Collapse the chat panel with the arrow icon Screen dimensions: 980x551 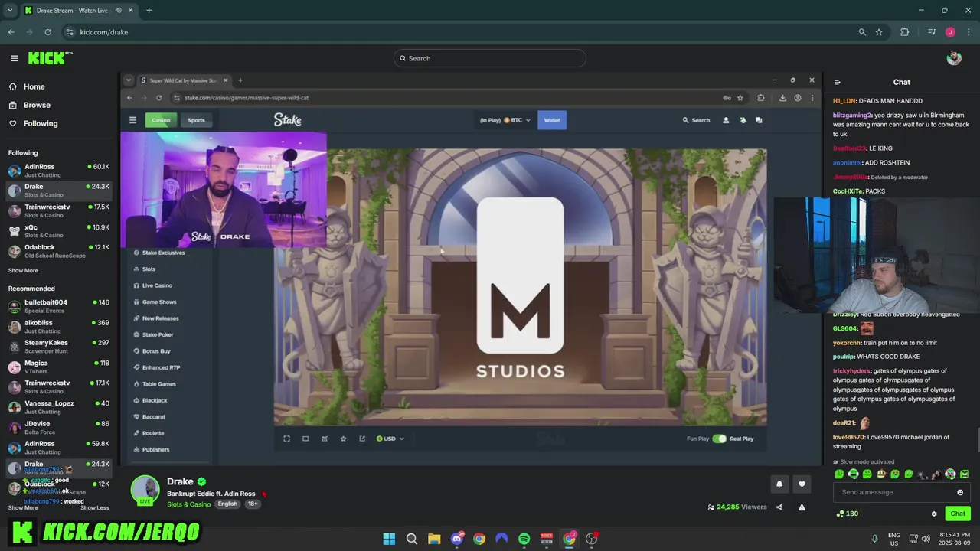click(x=838, y=82)
